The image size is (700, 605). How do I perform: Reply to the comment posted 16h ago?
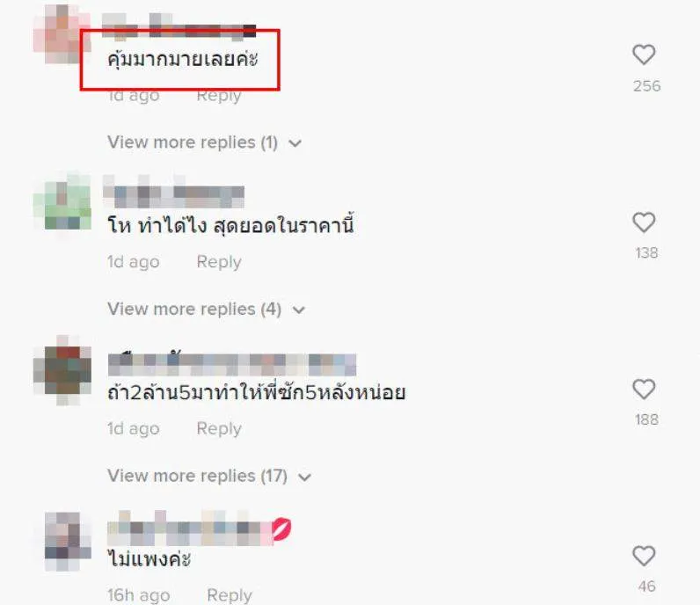[x=230, y=595]
